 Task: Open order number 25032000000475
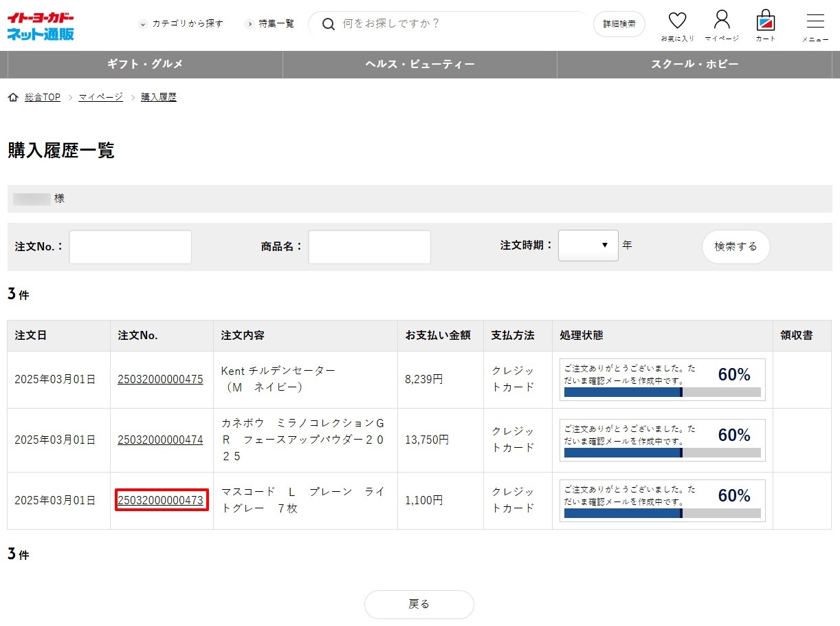(160, 379)
